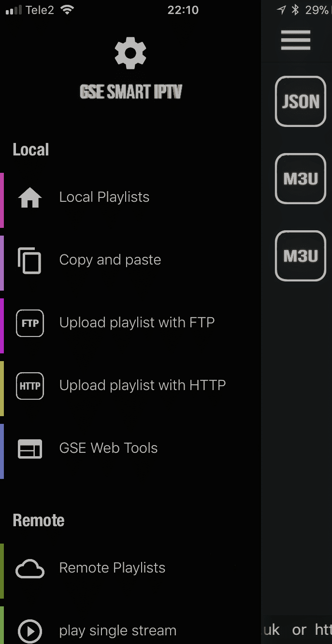Choose Upload playlist with FTP
The height and width of the screenshot is (644, 332).
(137, 322)
